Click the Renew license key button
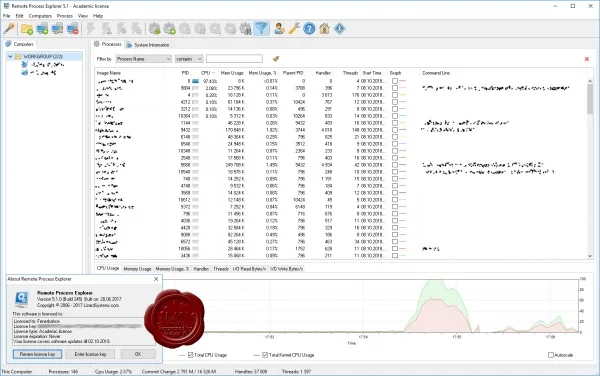 click(38, 354)
